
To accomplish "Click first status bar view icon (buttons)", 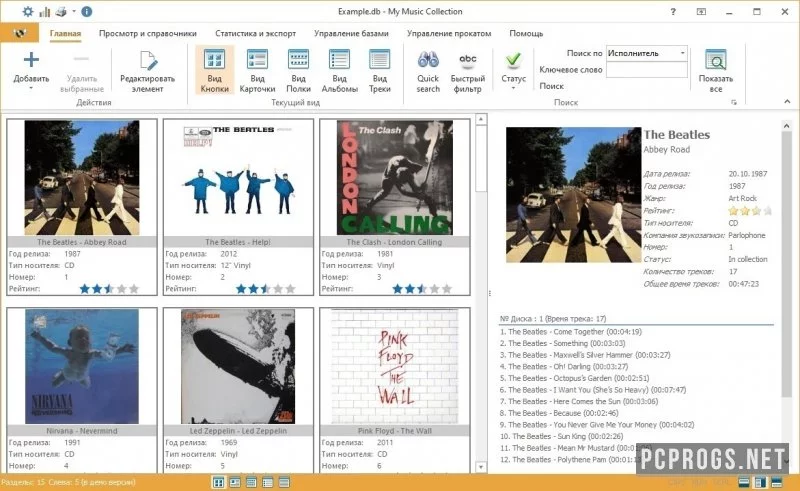I will [x=218, y=482].
